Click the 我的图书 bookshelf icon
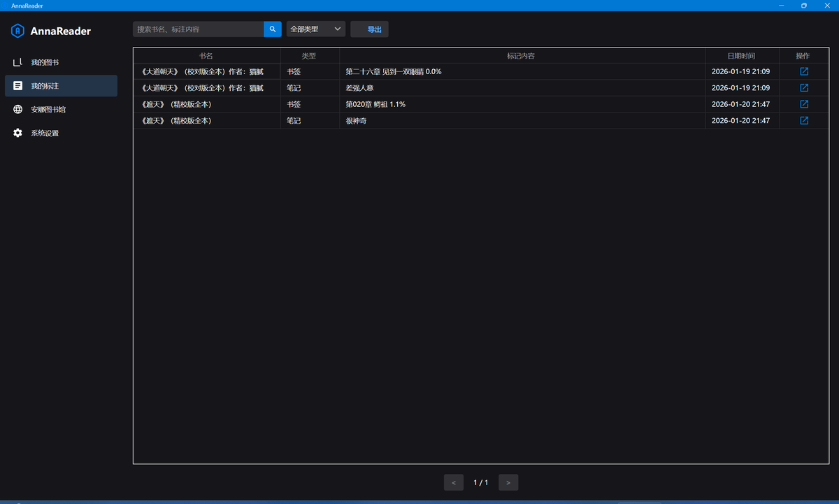839x504 pixels. coord(17,62)
